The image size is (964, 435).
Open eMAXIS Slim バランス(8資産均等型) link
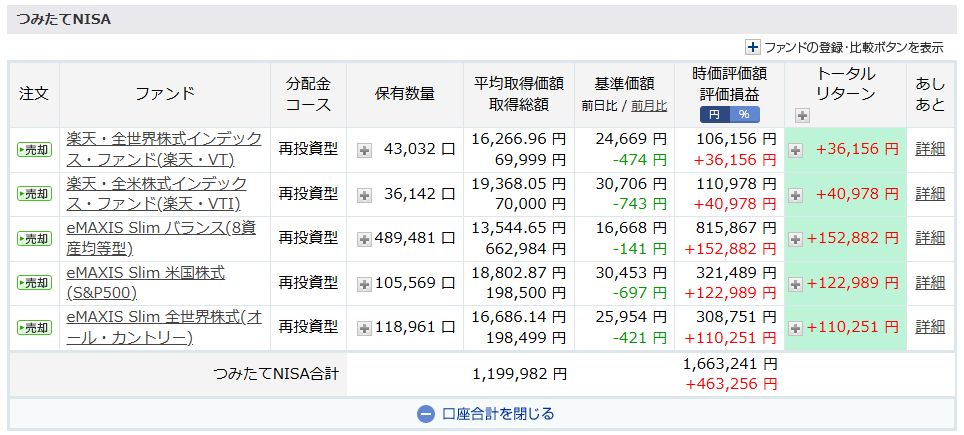tap(161, 238)
